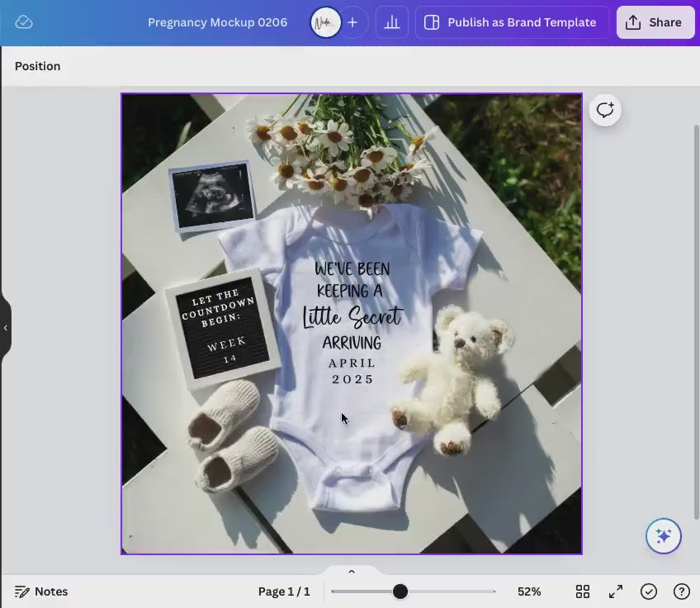Click the Pregnancy Mockup 0206 title
Screen dimensions: 700x608
[x=217, y=22]
